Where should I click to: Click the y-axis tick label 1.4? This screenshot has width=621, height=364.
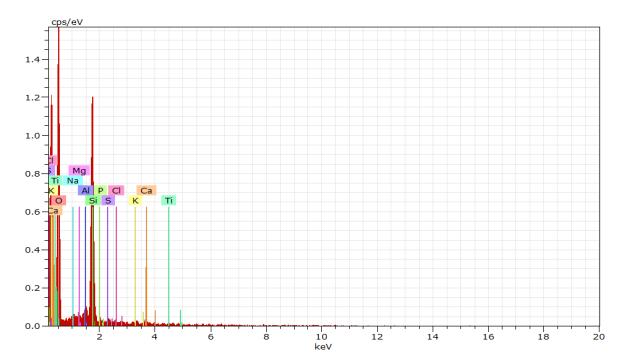pos(32,60)
